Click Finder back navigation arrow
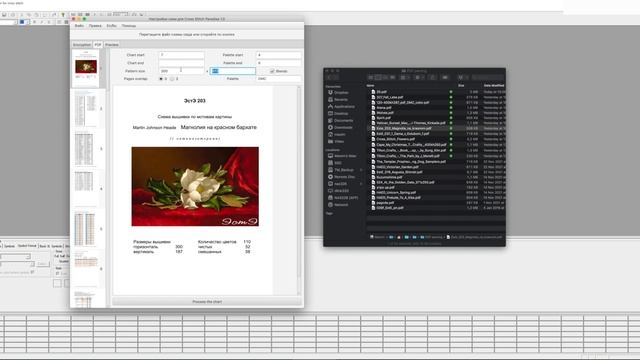Viewport: 640px width, 360px height. pyautogui.click(x=329, y=77)
